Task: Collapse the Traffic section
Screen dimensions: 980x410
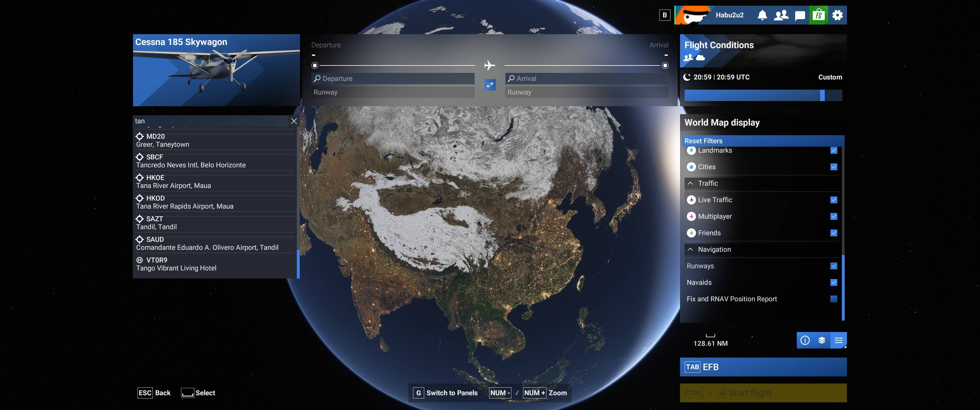Action: coord(761,183)
